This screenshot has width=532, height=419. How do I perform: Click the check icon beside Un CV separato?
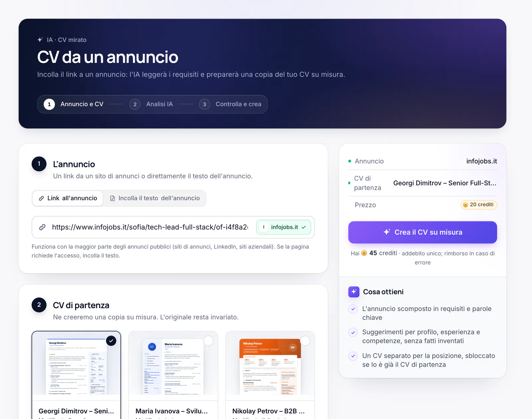(353, 356)
